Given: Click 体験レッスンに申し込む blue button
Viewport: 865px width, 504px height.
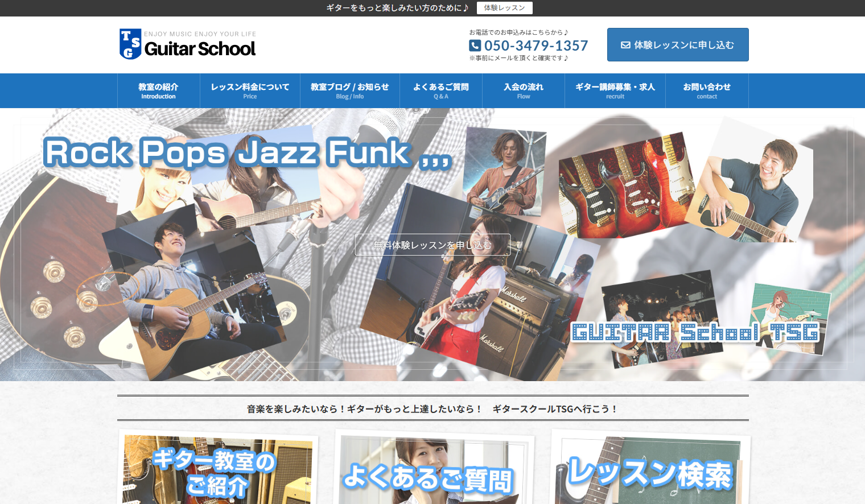Looking at the screenshot, I should click(678, 44).
